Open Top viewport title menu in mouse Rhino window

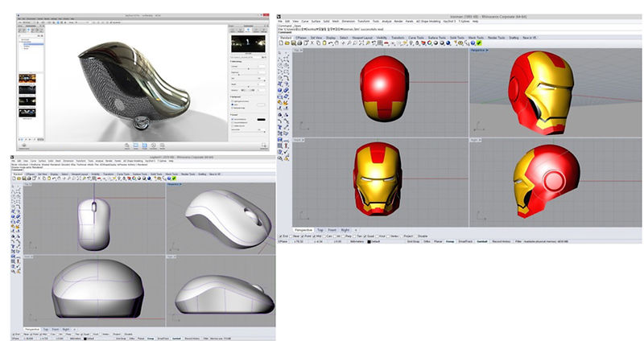coord(28,184)
